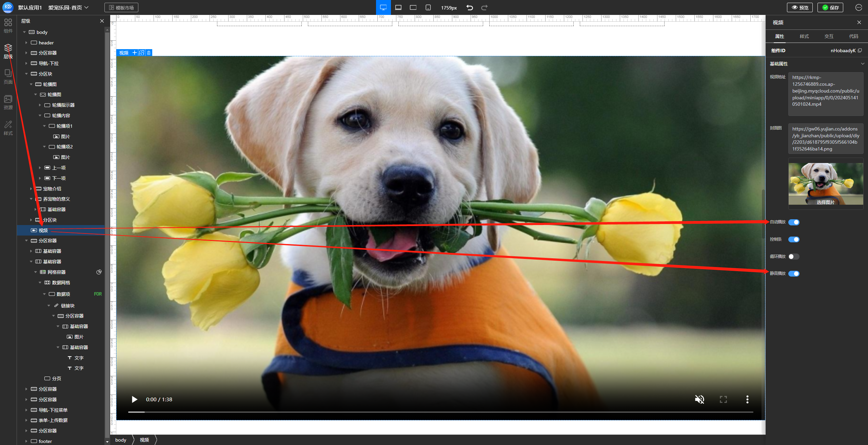Viewport: 868px width, 445px height.
Task: Toggle the 循环播放 loop switch
Action: click(794, 257)
